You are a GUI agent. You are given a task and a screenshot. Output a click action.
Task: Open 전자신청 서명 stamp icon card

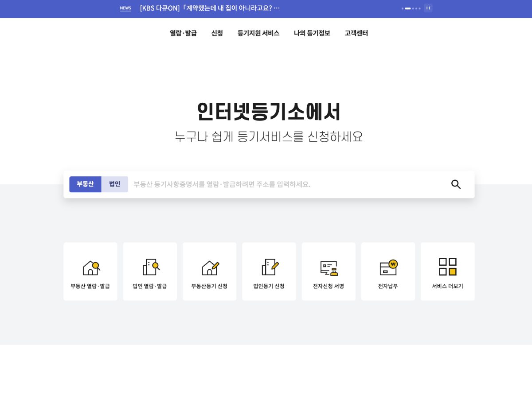click(329, 272)
